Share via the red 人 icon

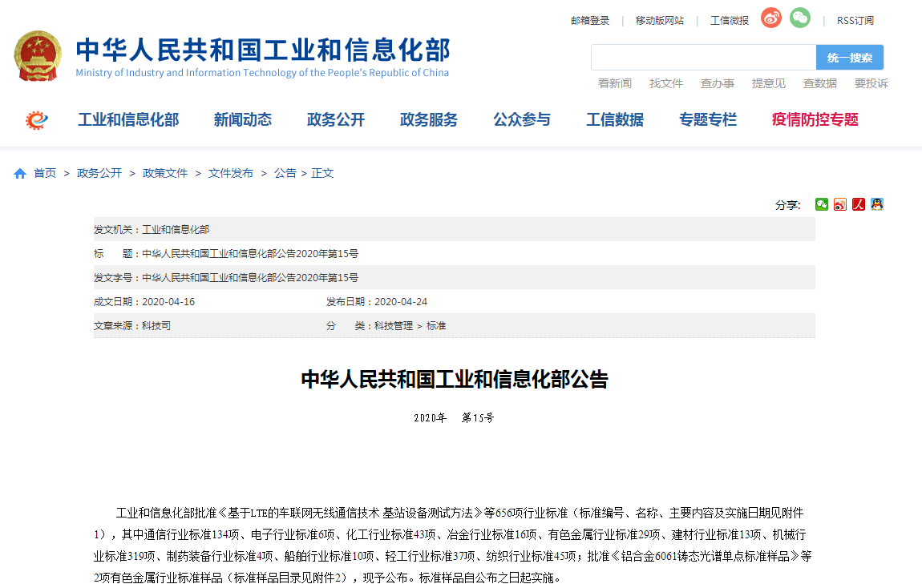(x=859, y=204)
